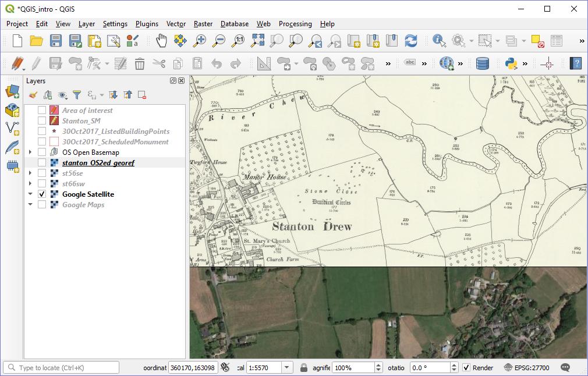
Task: Open the Processing menu
Action: pos(295,24)
